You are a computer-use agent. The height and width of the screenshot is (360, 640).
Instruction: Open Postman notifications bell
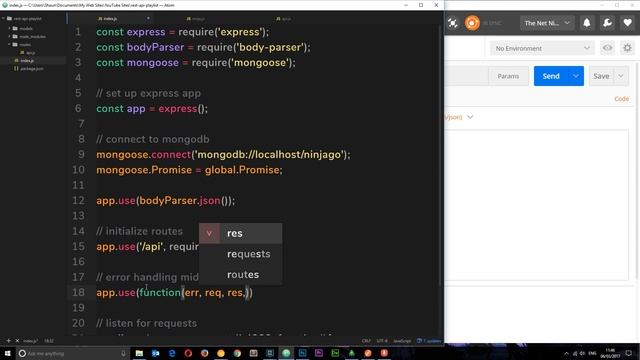pos(587,23)
